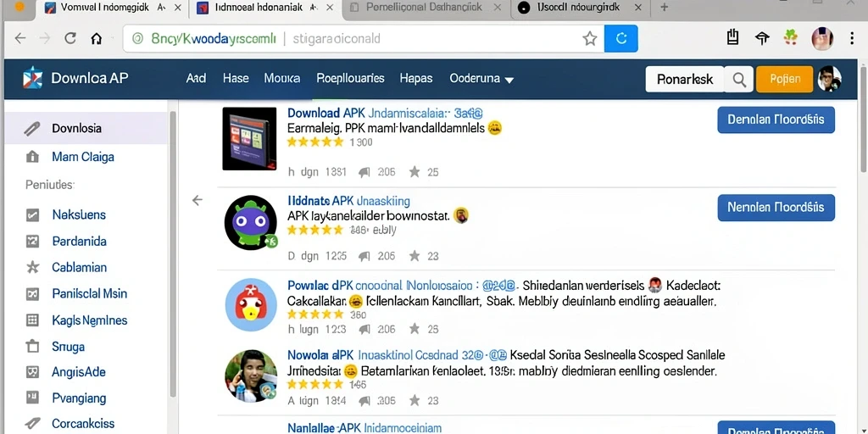Click the Nenolan Floordsiis button for Hddnate APK
The image size is (868, 434).
(x=776, y=208)
